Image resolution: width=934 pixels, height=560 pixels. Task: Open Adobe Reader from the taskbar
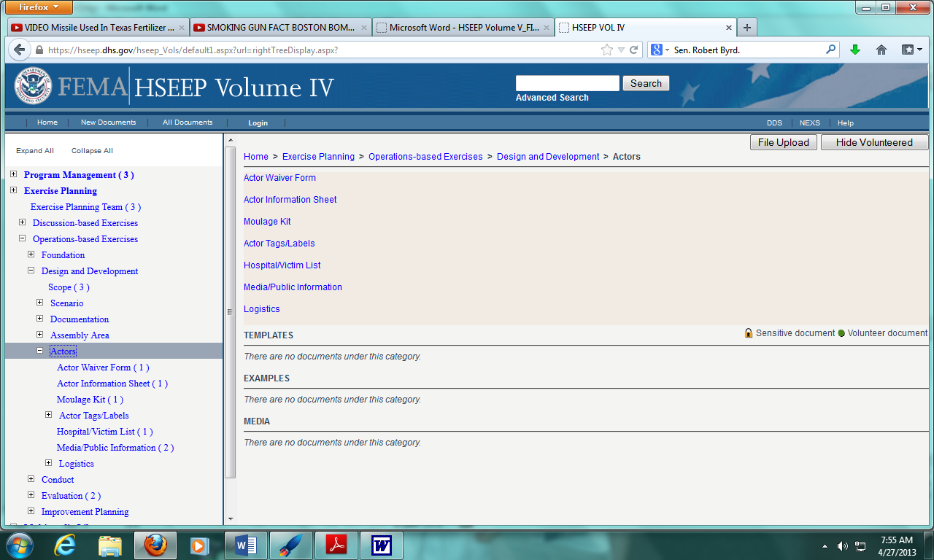[x=336, y=545]
